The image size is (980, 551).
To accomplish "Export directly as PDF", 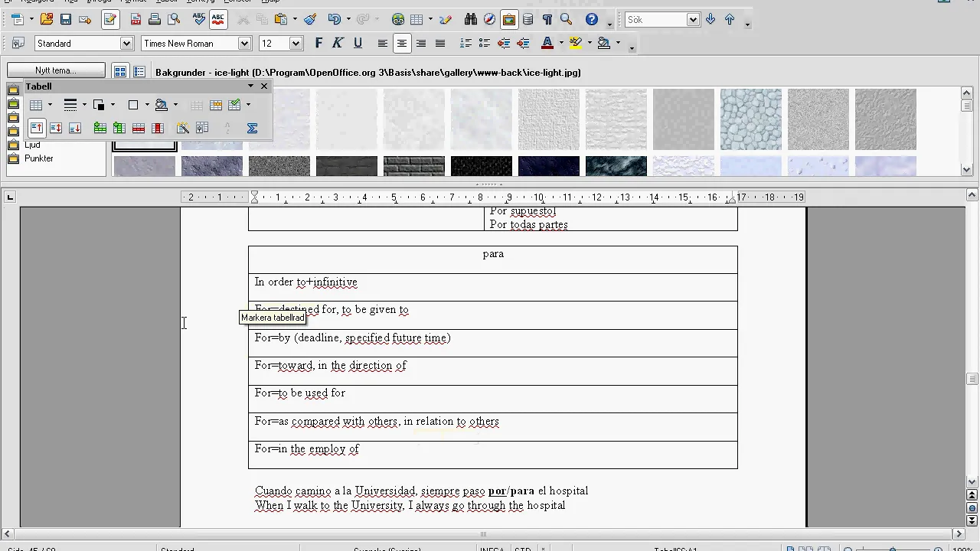I will 136,19.
